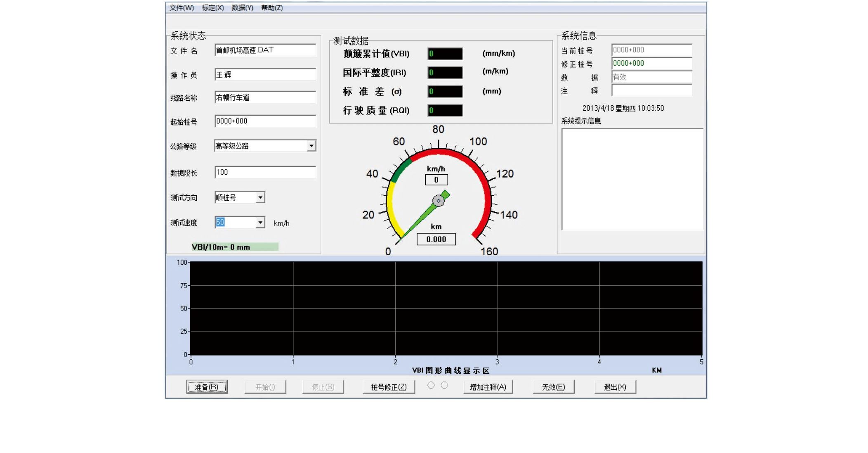Click the 准备(R) button
This screenshot has height=453, width=868.
[207, 387]
